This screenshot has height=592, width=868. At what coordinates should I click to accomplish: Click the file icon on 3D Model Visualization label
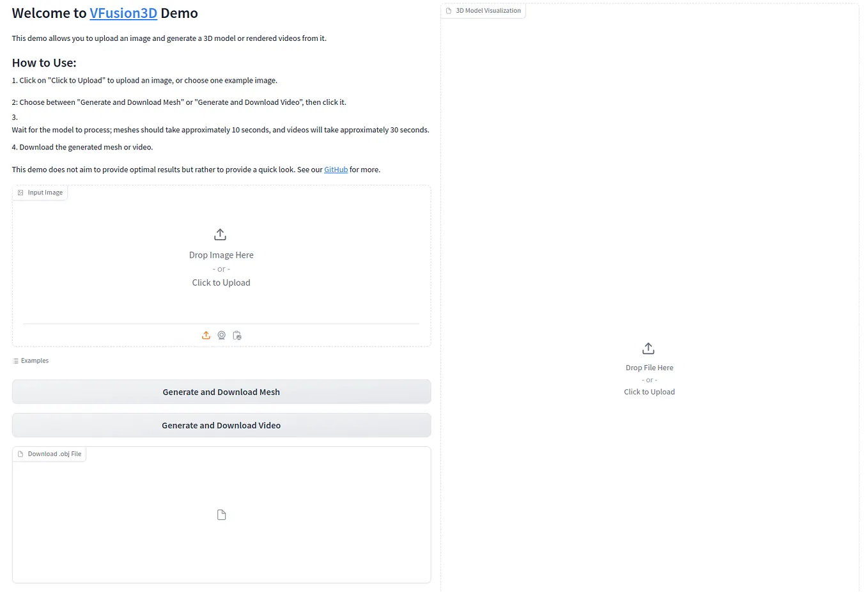[449, 11]
